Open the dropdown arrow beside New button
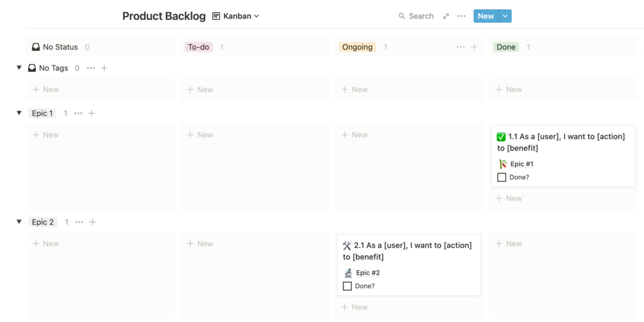This screenshot has width=644, height=322. coord(505,16)
